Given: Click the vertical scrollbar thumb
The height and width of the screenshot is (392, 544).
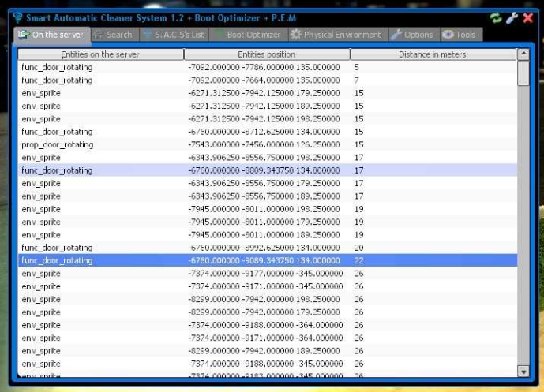Looking at the screenshot, I should point(523,73).
